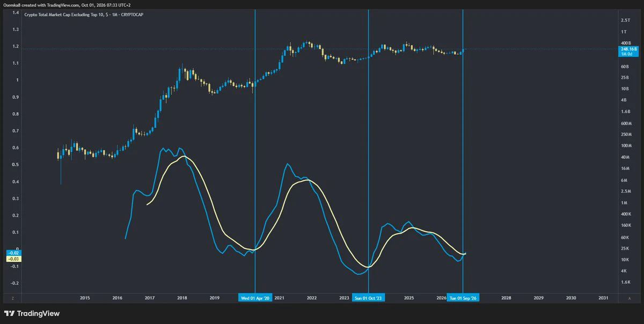Click the "Crypto Total Market Cap Excluding Top 10" title
This screenshot has height=324, width=644.
click(63, 14)
